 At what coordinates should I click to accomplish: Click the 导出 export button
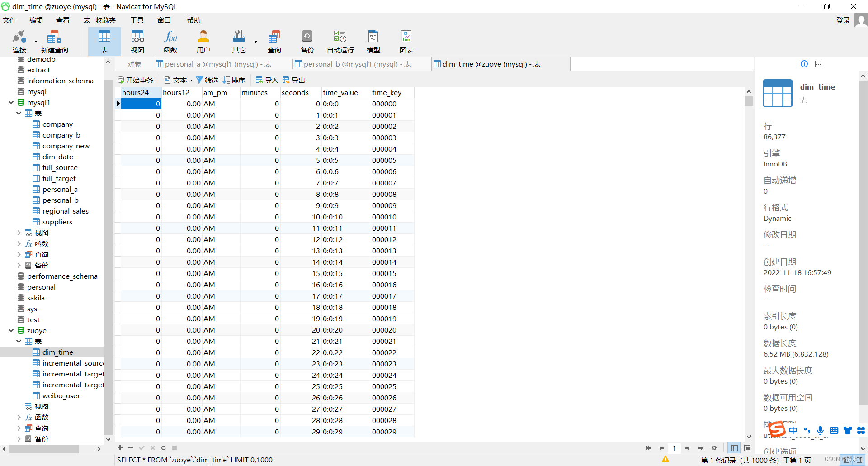click(294, 80)
